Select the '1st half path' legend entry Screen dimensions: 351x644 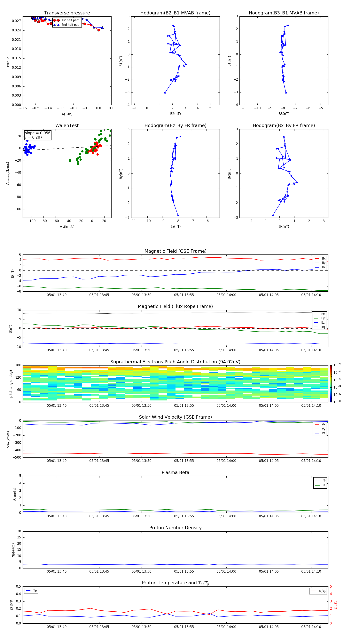coord(67,20)
